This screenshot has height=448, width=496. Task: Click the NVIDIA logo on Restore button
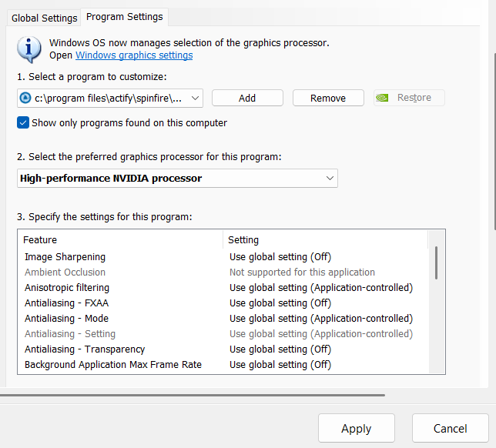[381, 98]
